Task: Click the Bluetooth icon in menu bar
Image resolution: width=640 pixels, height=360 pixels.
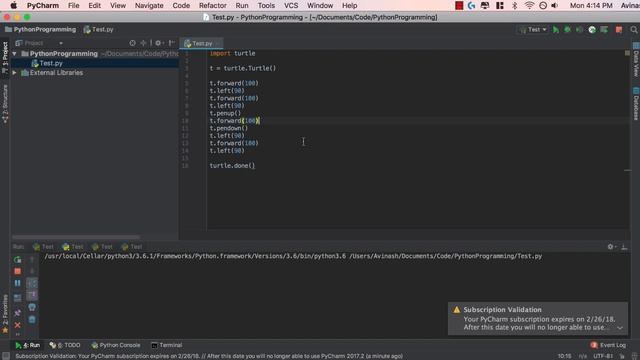Action: (514, 6)
